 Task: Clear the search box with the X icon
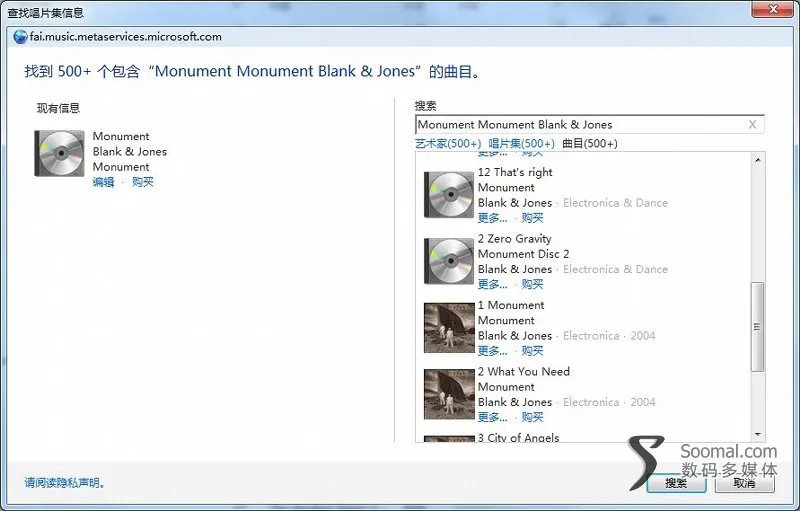[752, 124]
